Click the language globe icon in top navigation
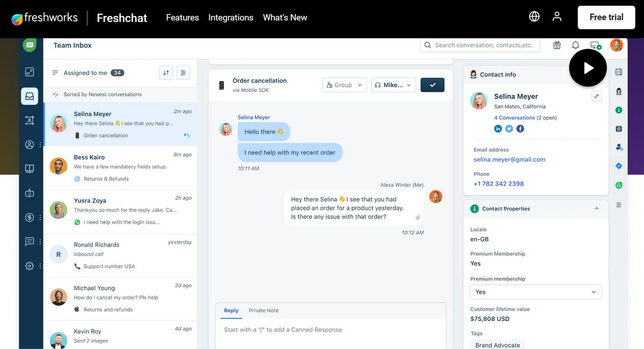The image size is (644, 349). coord(534,17)
